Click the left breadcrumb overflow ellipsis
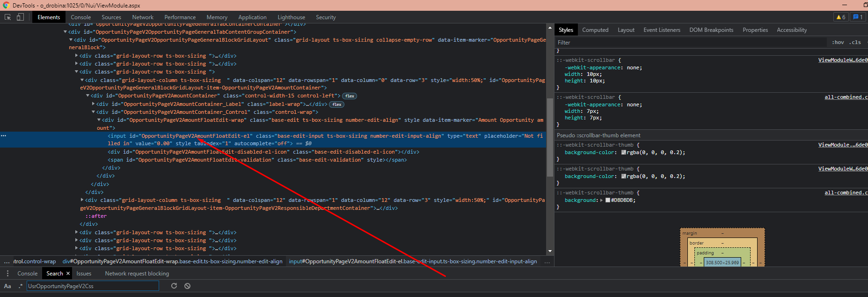This screenshot has width=868, height=297. (7, 261)
